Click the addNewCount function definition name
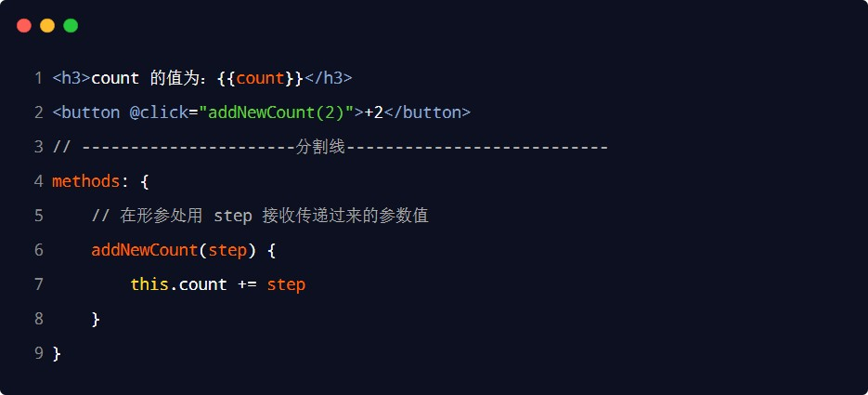868x395 pixels. coord(145,250)
